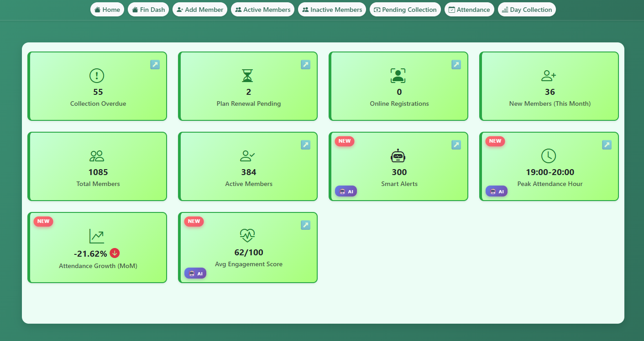The width and height of the screenshot is (644, 341).
Task: Open the Smart Alerts card expand arrow
Action: click(x=456, y=145)
